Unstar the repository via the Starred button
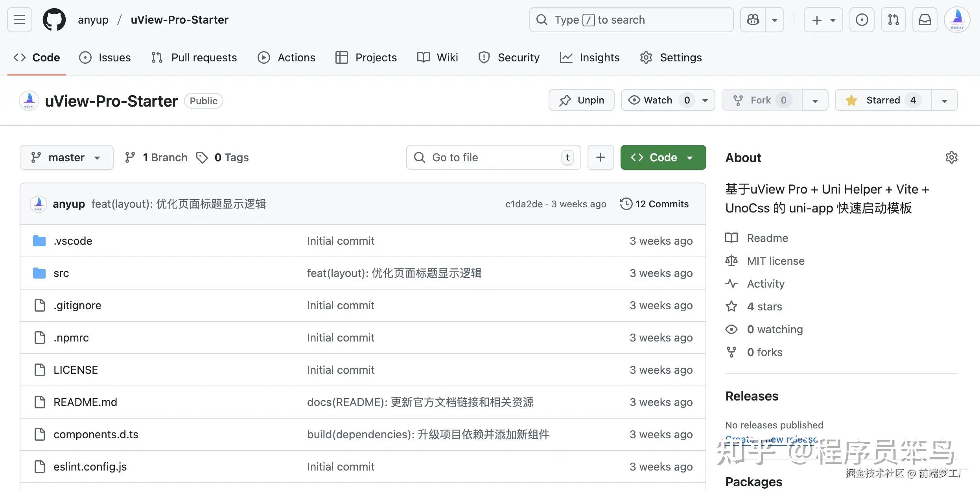This screenshot has height=491, width=980. tap(882, 100)
